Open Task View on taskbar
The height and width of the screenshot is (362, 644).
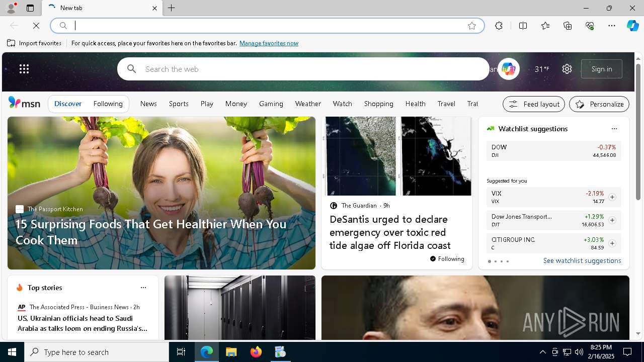(181, 352)
